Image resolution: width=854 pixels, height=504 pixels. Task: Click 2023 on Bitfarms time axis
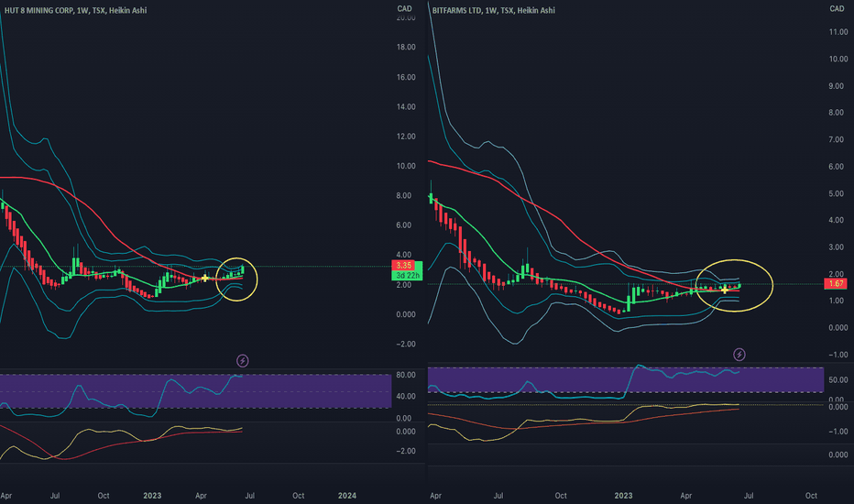click(623, 496)
